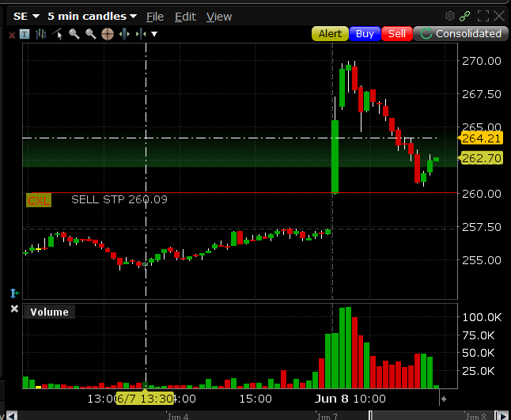Click the 262.70 last price label
Screen dimensions: 511x420
(480, 158)
